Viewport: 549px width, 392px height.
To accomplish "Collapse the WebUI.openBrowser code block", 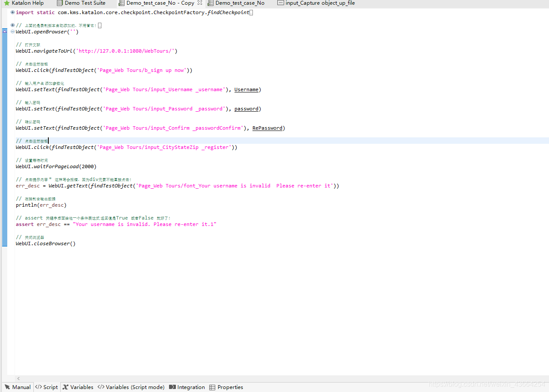I will point(12,32).
